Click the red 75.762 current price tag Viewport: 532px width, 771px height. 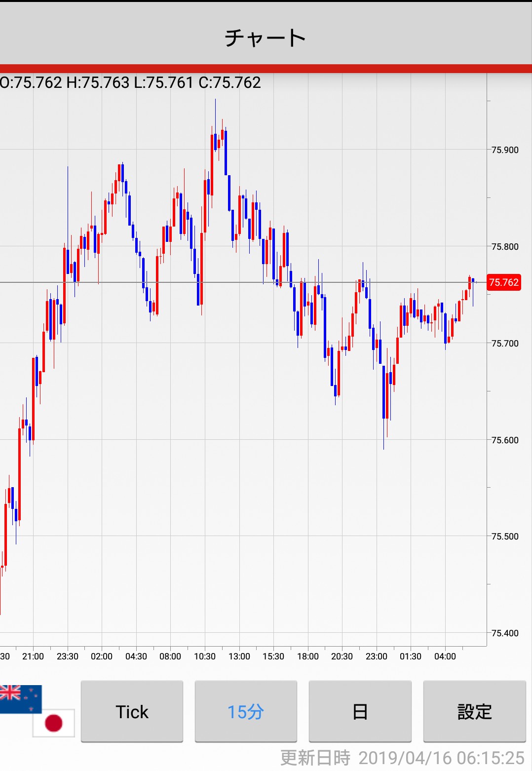point(503,282)
